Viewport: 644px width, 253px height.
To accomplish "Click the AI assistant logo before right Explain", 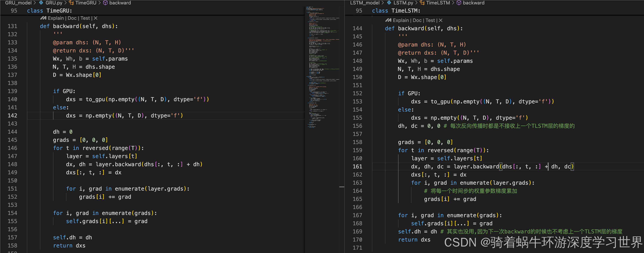I will click(388, 20).
